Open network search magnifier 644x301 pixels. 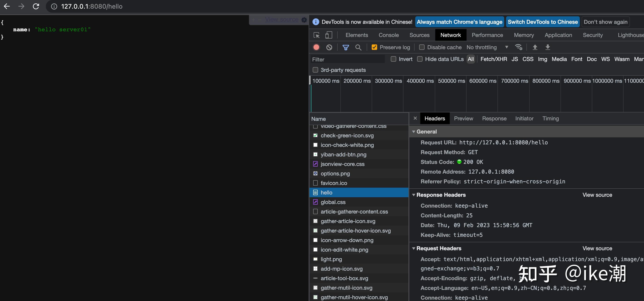click(358, 47)
